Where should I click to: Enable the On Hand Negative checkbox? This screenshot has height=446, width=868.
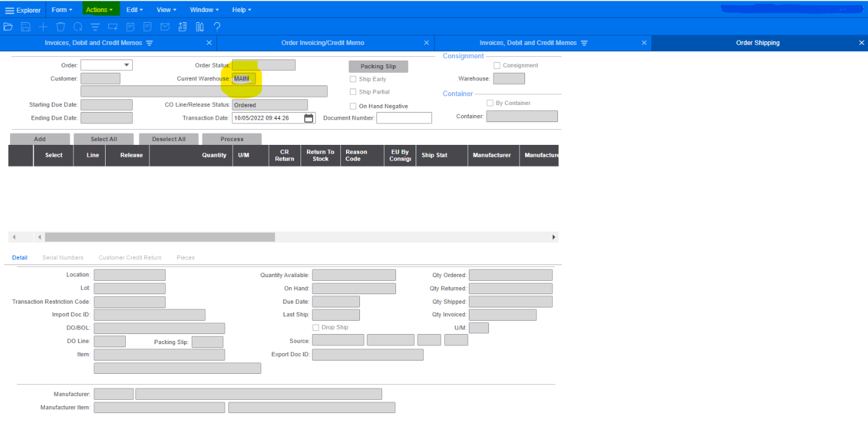(353, 106)
